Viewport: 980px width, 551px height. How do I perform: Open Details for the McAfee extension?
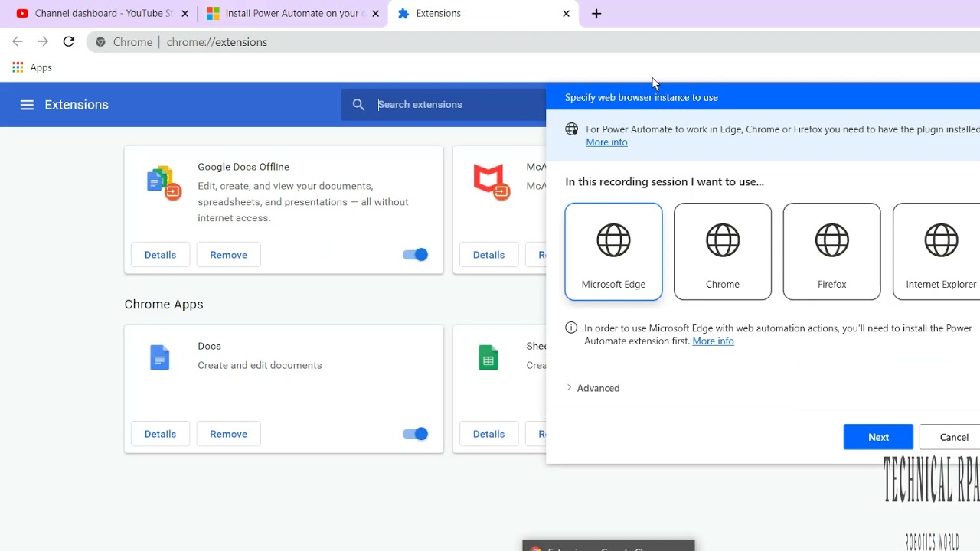tap(488, 255)
